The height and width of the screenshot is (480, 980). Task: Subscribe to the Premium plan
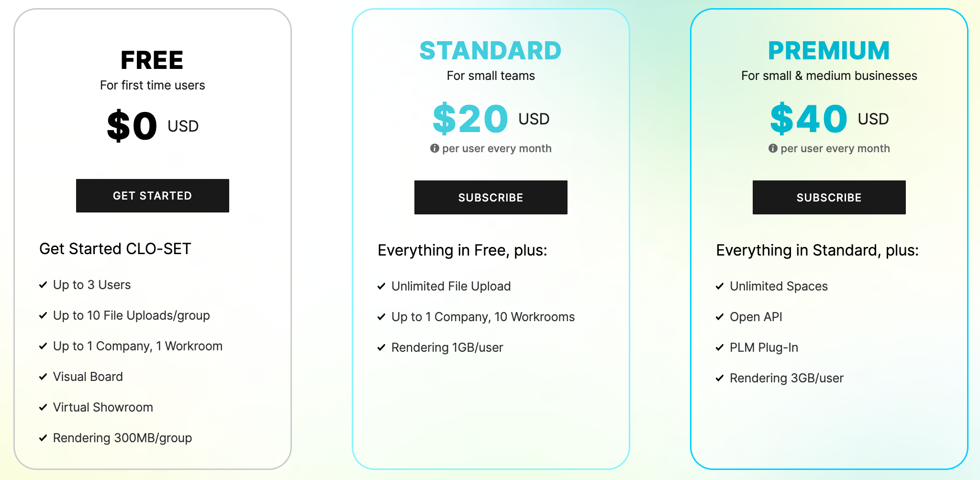pyautogui.click(x=829, y=197)
